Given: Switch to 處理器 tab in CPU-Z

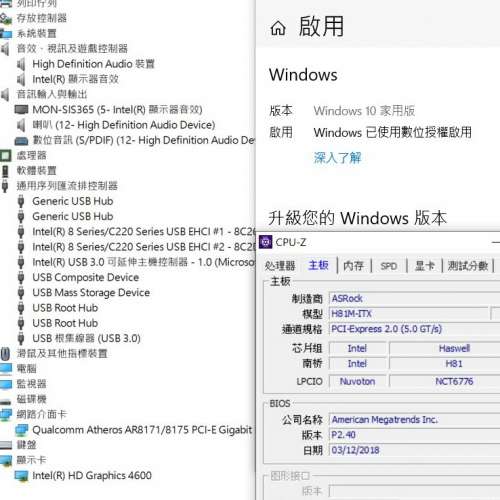Looking at the screenshot, I should (x=280, y=266).
